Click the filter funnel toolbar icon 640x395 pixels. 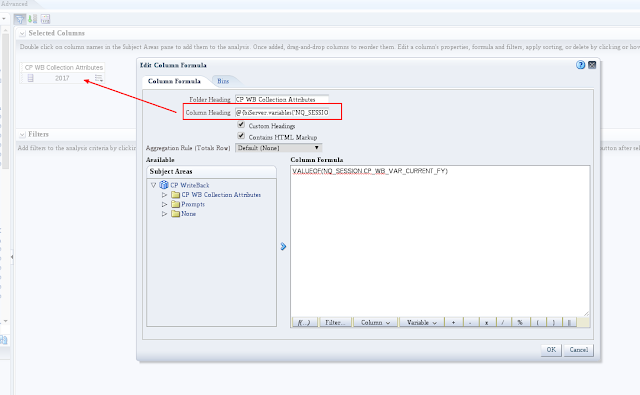click(20, 19)
